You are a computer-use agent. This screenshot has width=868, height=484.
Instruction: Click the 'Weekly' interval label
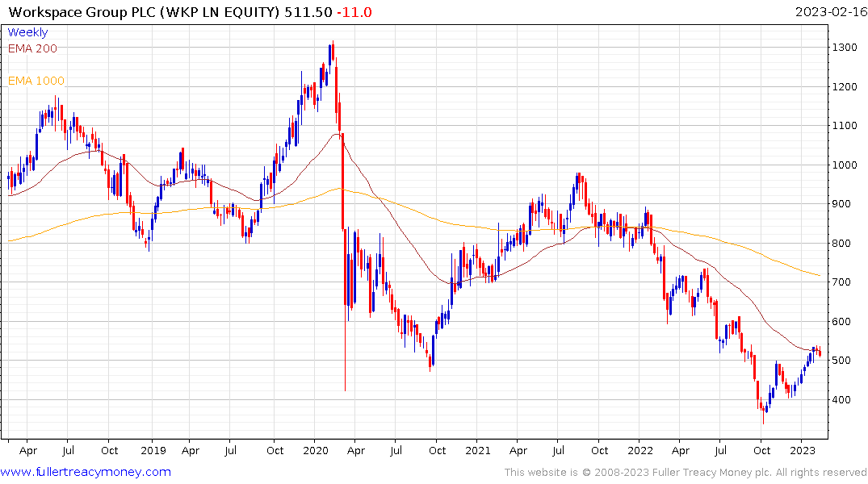[27, 32]
